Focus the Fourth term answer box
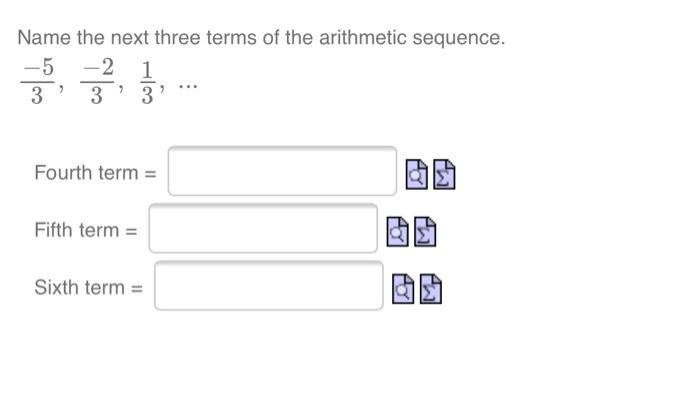The image size is (700, 393). pos(282,171)
